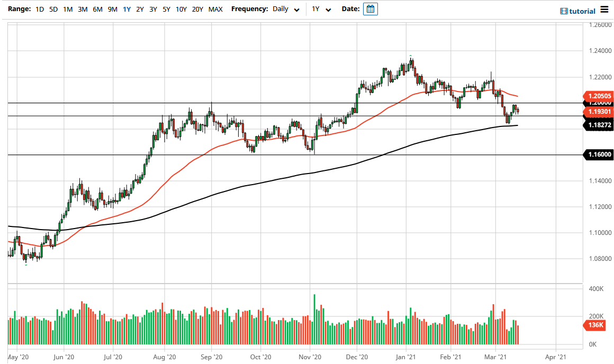Click the film icon next to tutorial

click(x=563, y=11)
